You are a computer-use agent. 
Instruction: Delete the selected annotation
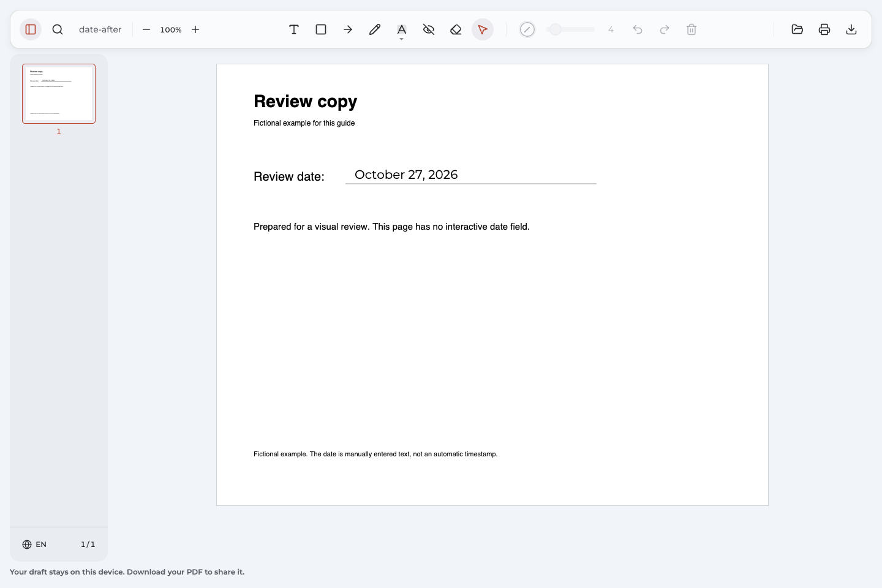pyautogui.click(x=692, y=29)
